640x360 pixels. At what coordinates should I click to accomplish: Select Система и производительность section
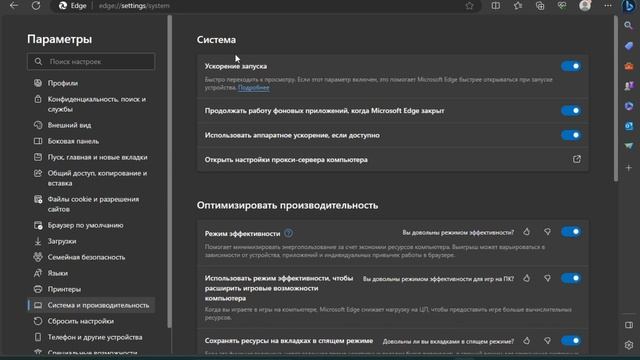(x=91, y=305)
